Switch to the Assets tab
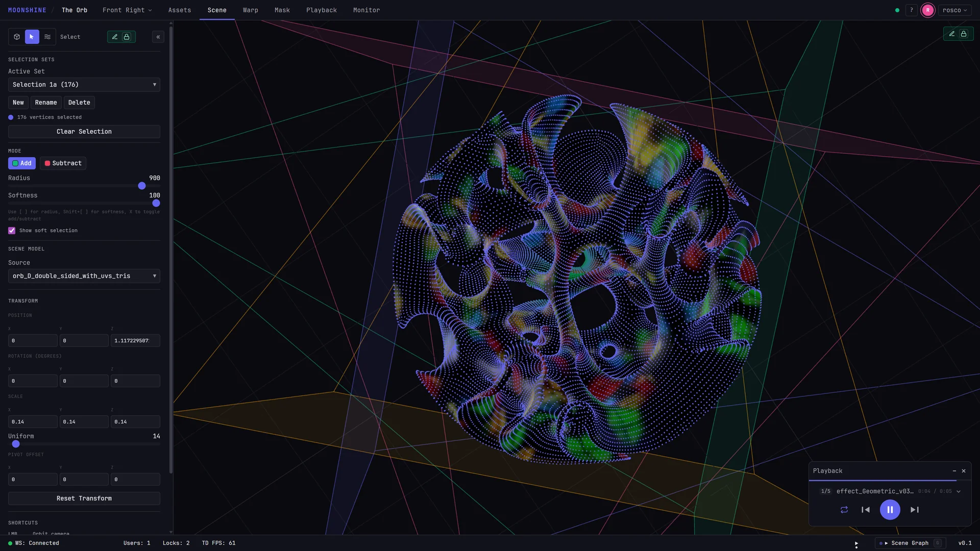 [x=180, y=10]
